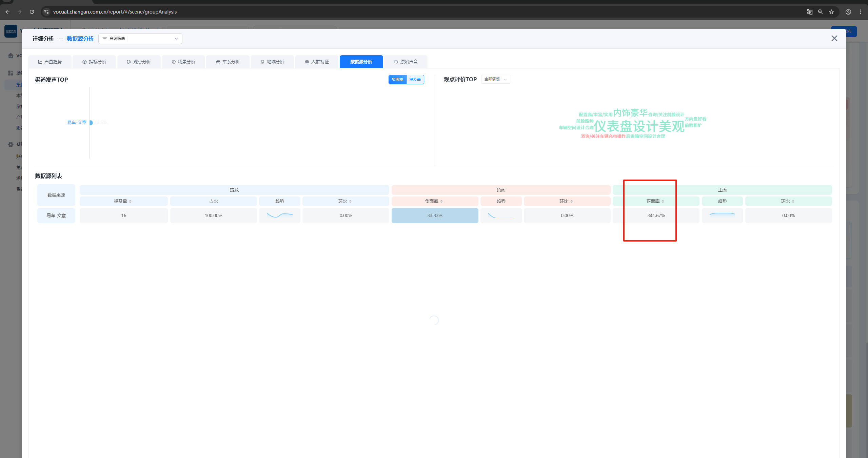Sort by 提及量 column arrows
The width and height of the screenshot is (868, 458).
(x=130, y=202)
